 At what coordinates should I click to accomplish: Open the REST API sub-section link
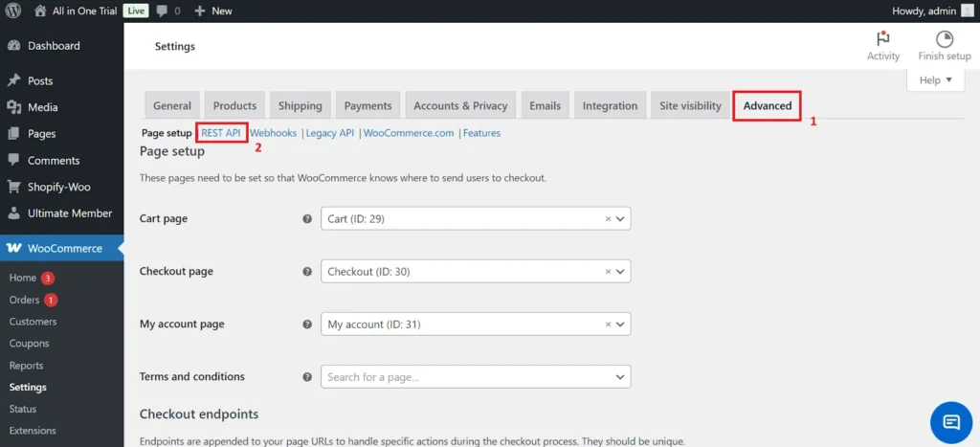click(221, 133)
